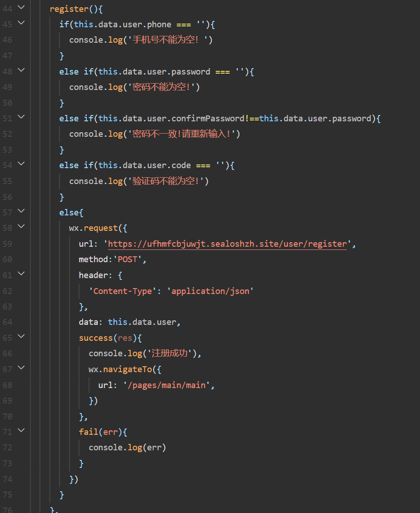The height and width of the screenshot is (513, 420).
Task: Open the sealoshzh.site register URL link
Action: pyautogui.click(x=227, y=244)
